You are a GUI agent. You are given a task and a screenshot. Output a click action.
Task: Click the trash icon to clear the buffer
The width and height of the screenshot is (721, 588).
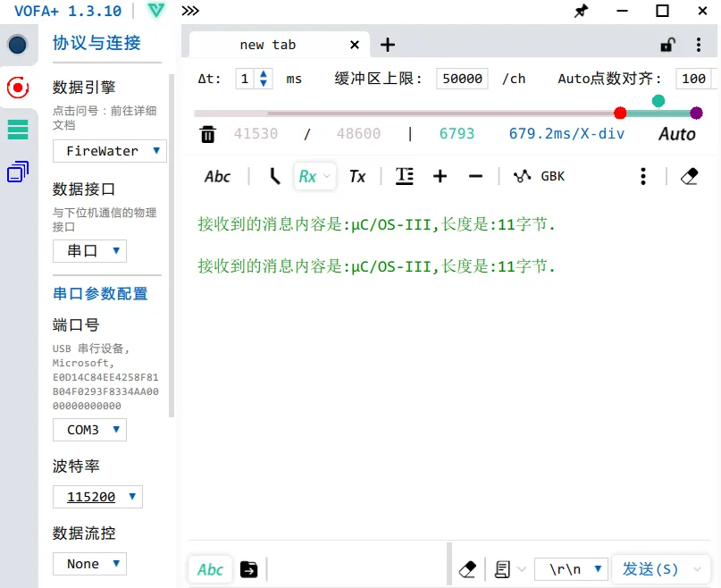tap(208, 132)
